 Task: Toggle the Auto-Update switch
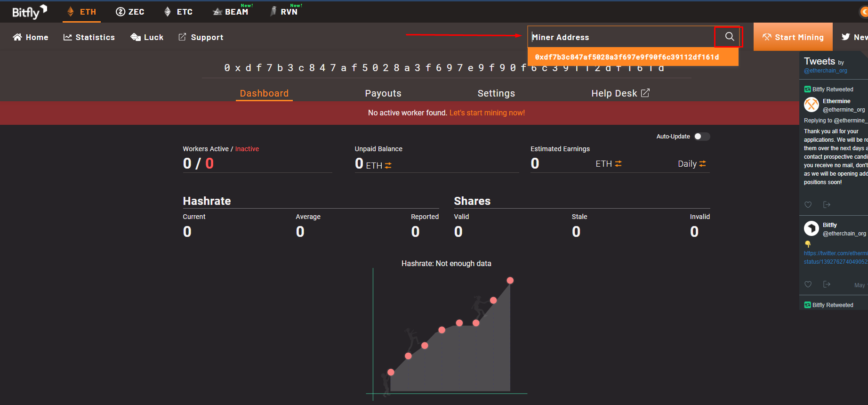(702, 137)
